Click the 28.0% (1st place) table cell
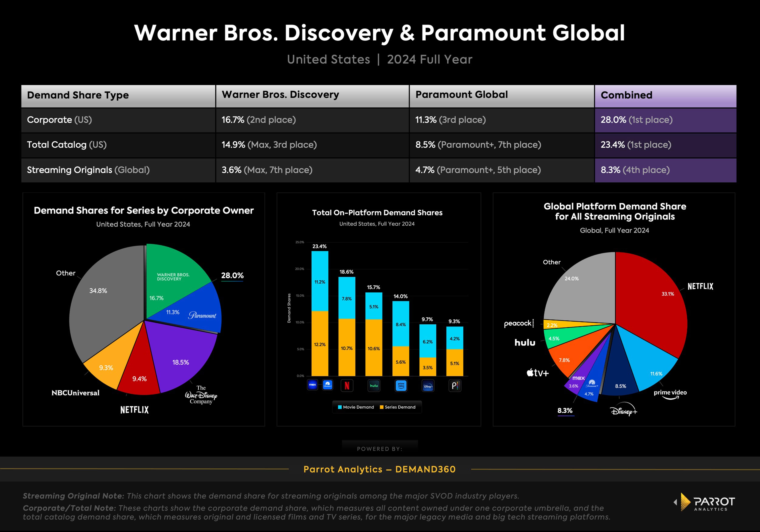 [x=665, y=120]
